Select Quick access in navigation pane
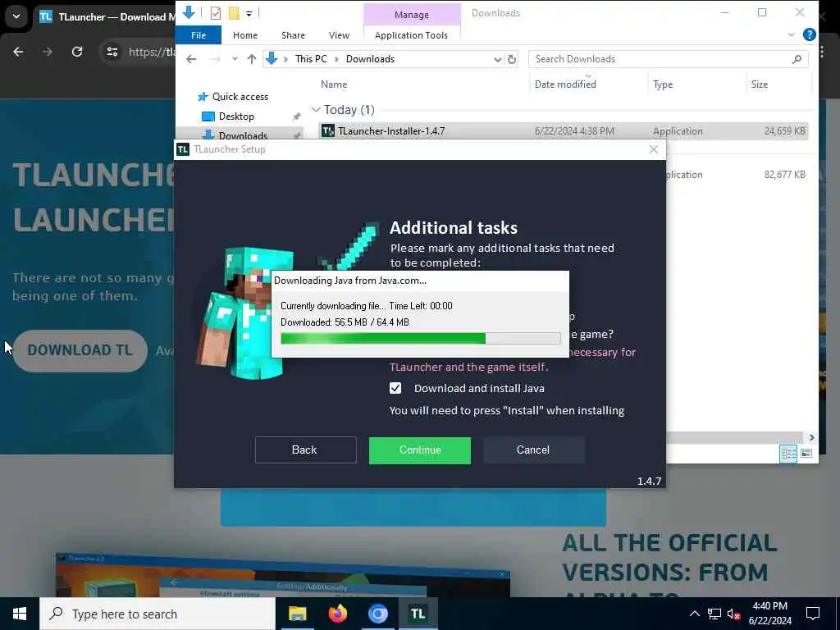 tap(240, 97)
